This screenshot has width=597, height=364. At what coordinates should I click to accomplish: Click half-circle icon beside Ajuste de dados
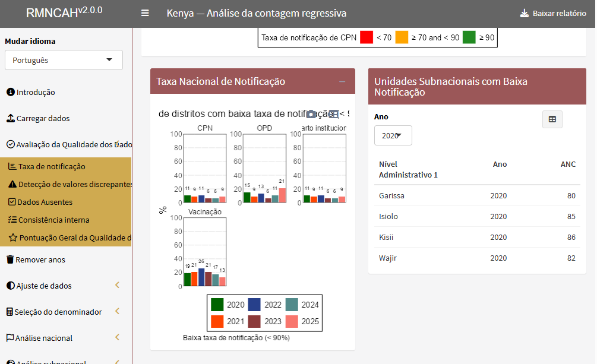pos(11,286)
